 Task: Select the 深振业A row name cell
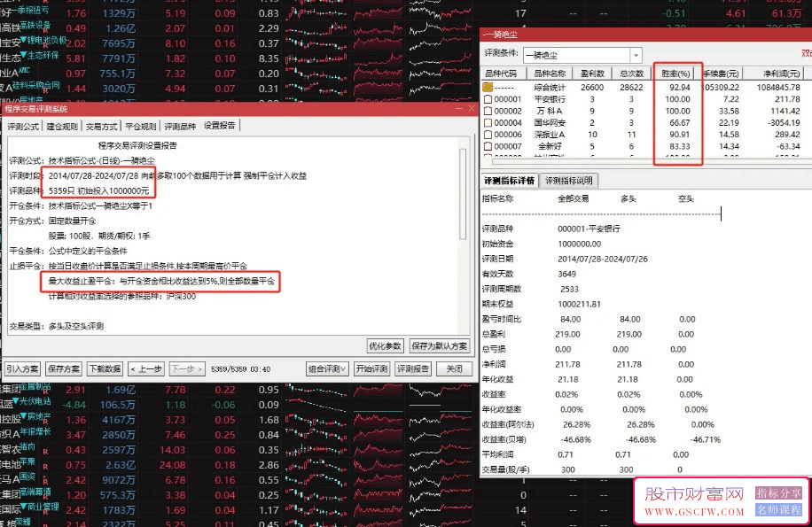pos(550,135)
